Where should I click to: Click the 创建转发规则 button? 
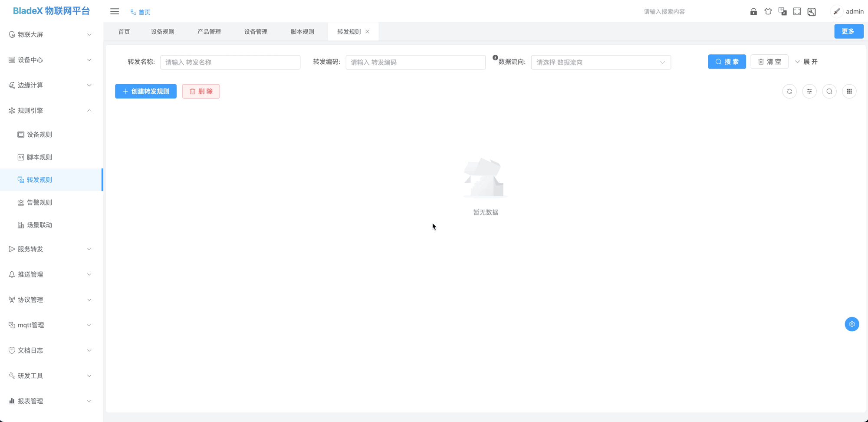(145, 91)
